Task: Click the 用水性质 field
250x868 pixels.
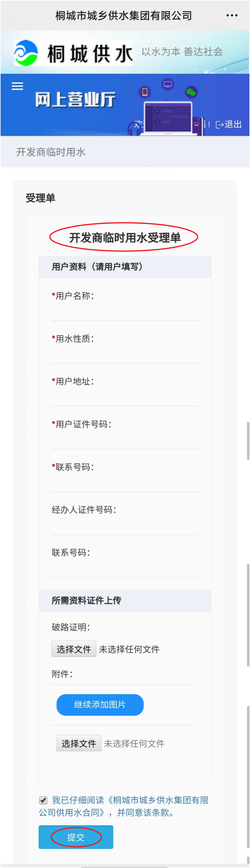Action: pyautogui.click(x=125, y=354)
